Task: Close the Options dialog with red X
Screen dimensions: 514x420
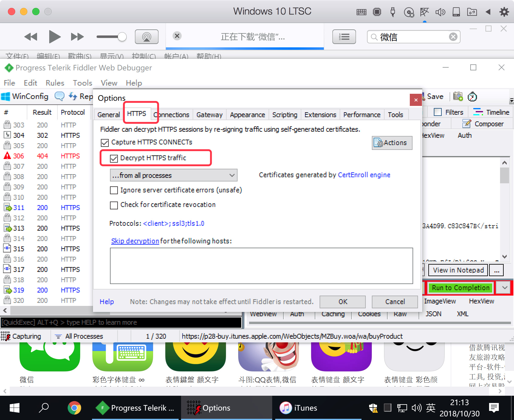Action: 416,100
